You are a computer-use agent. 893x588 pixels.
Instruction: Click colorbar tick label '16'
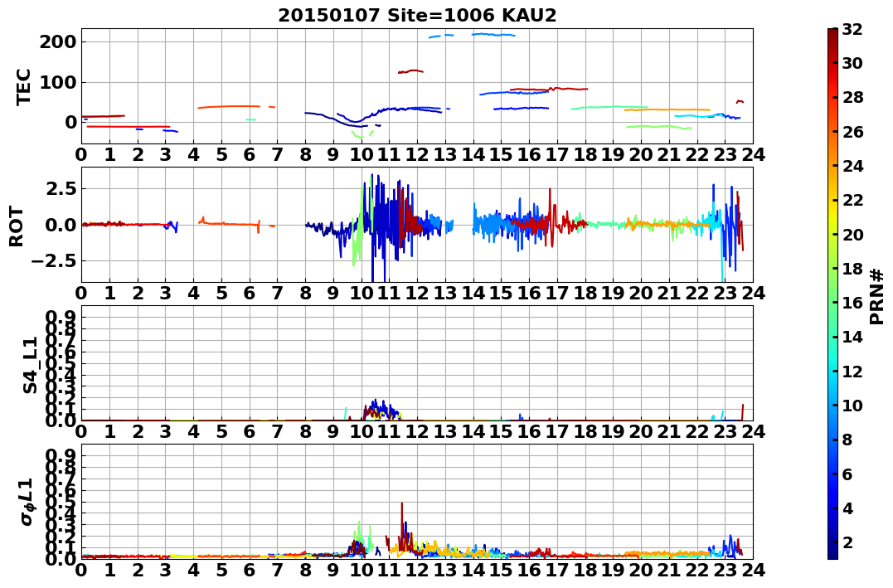(x=852, y=303)
